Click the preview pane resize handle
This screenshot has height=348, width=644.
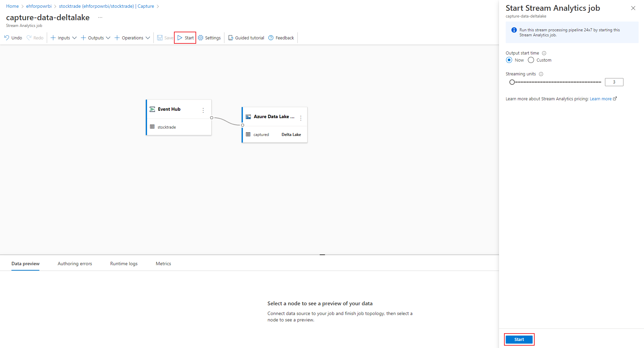pyautogui.click(x=322, y=255)
